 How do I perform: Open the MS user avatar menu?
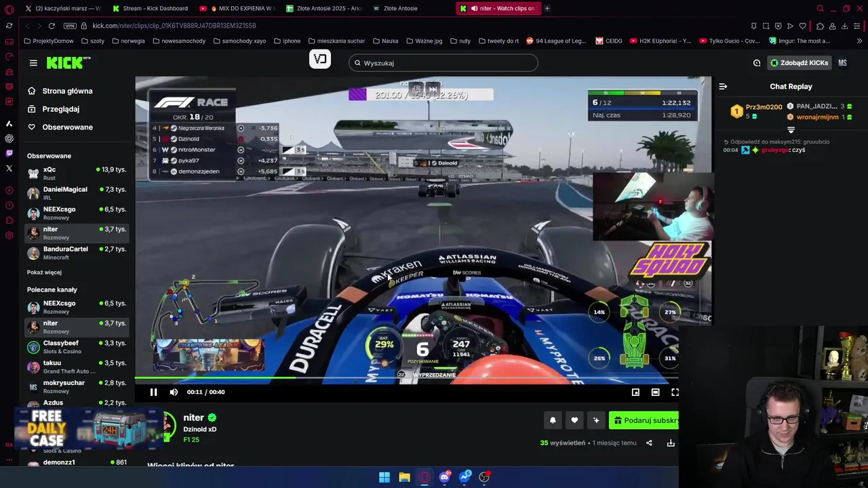tap(842, 63)
